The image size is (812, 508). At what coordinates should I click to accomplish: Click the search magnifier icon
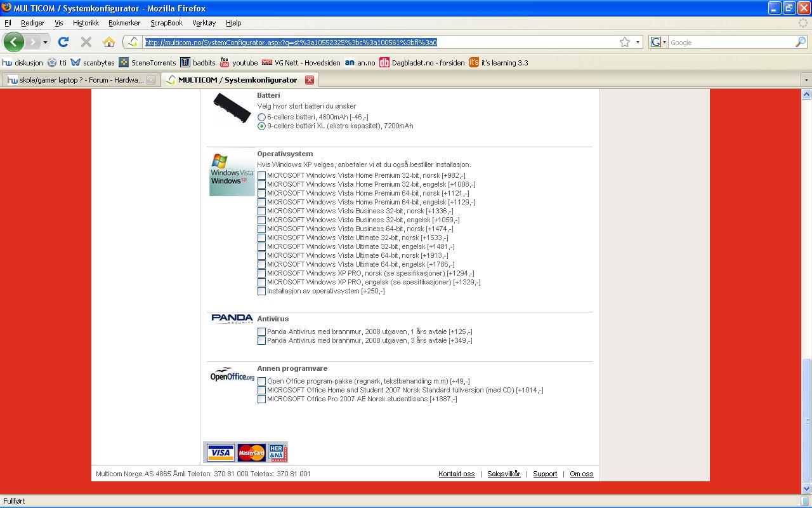click(801, 42)
